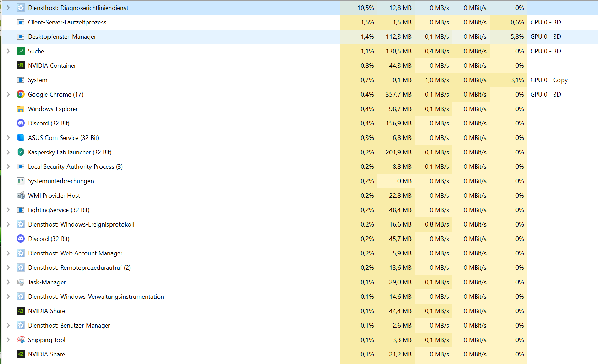Click Windows-Ereignisprotokoll's 0,8 MB/s disk value
The image size is (598, 364).
(x=437, y=224)
